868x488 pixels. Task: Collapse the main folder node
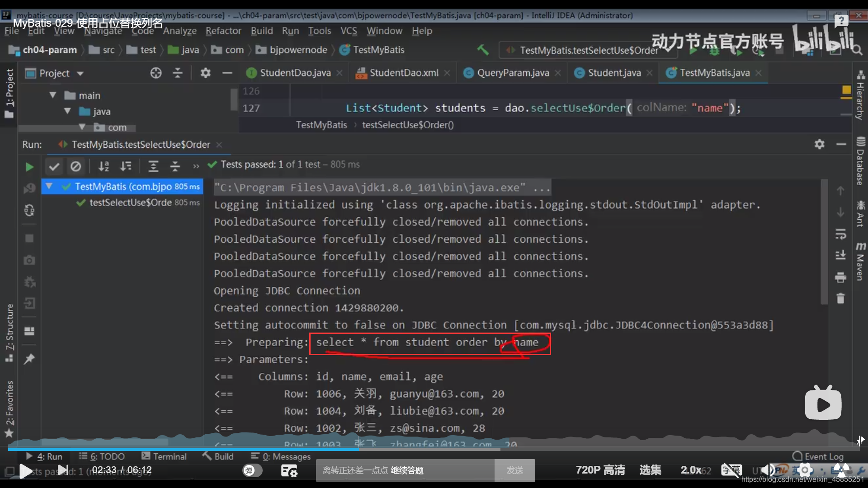pyautogui.click(x=53, y=95)
